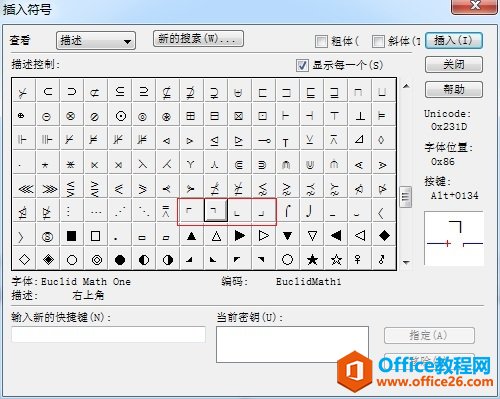The width and height of the screenshot is (500, 399).
Task: Close the 插入符号 dialog window
Action: click(x=475, y=6)
